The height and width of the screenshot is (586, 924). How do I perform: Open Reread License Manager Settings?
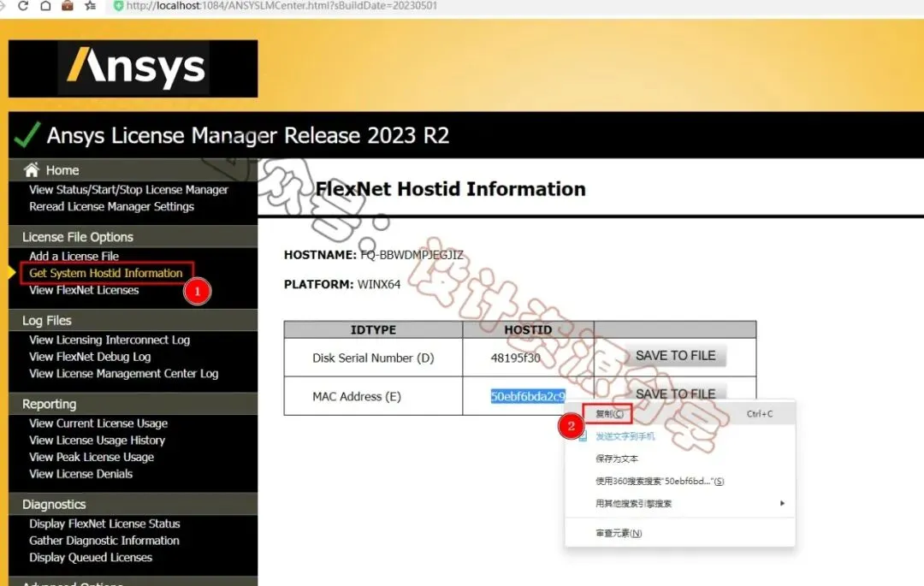tap(111, 207)
